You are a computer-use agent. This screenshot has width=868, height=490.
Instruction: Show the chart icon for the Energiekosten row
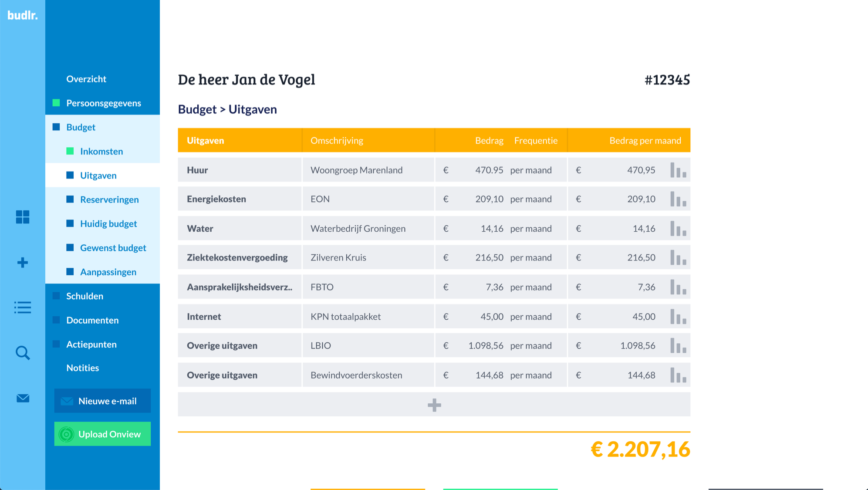pyautogui.click(x=678, y=199)
